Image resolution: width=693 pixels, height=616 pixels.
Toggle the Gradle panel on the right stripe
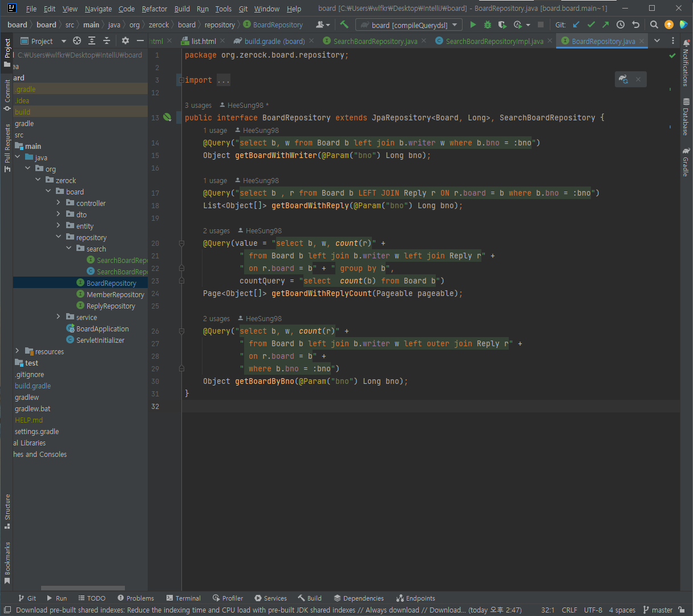pos(686,162)
